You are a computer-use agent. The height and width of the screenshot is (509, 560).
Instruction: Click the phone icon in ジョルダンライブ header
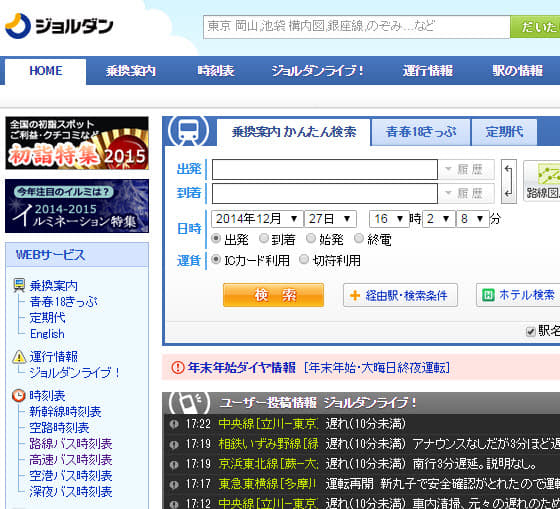[x=189, y=403]
